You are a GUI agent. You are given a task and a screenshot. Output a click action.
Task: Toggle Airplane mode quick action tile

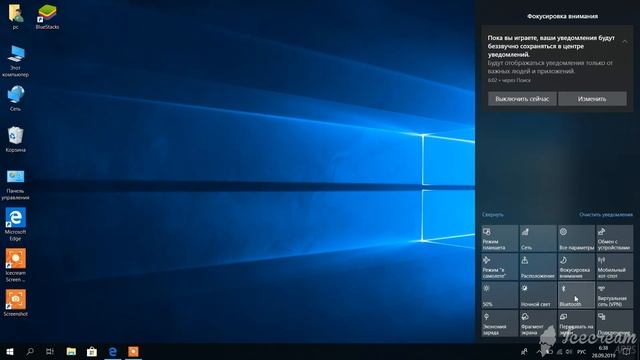click(x=500, y=267)
